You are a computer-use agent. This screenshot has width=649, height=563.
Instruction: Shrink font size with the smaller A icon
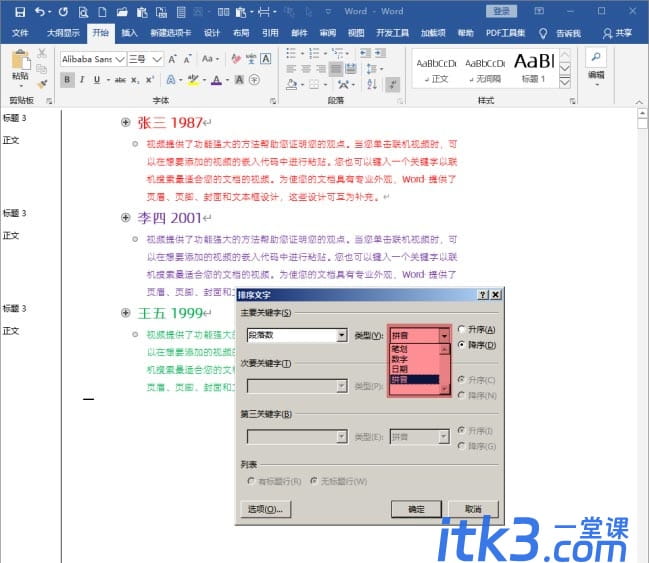click(x=187, y=59)
